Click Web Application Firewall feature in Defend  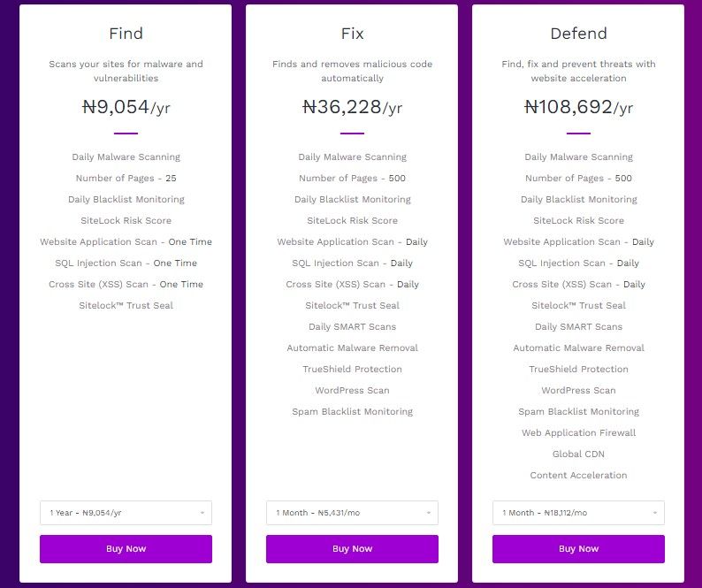click(578, 432)
